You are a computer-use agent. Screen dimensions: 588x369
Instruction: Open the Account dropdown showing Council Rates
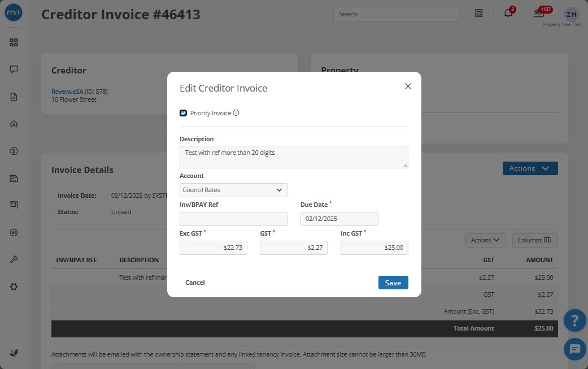pos(233,190)
